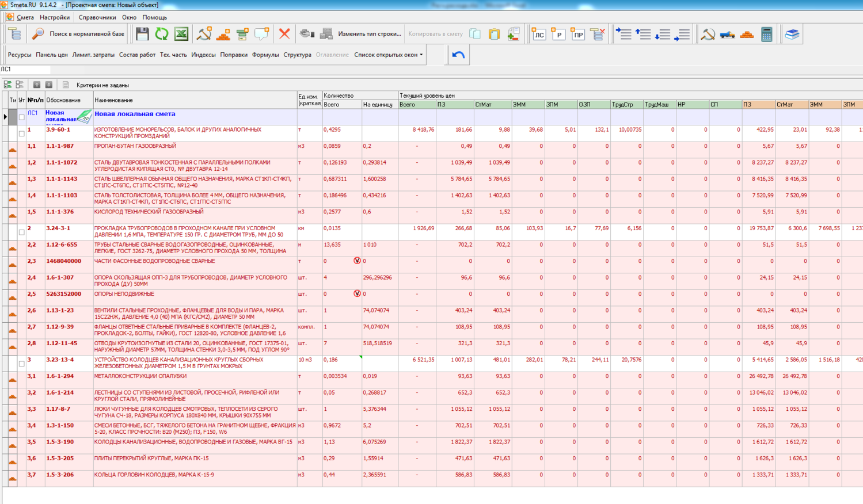Expand all rows using the tree expand icon
Viewport: 863px width, 504px height.
7,85
